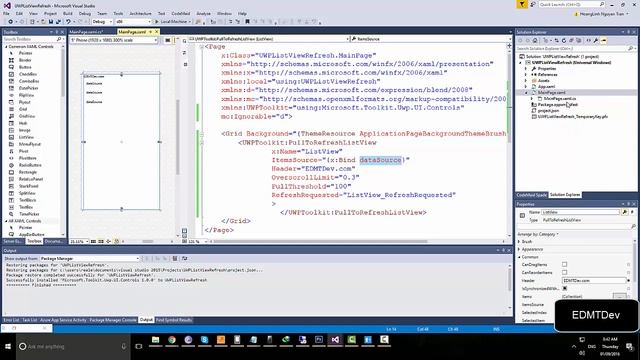Switch to the Package Manager Console tab

(x=113, y=320)
